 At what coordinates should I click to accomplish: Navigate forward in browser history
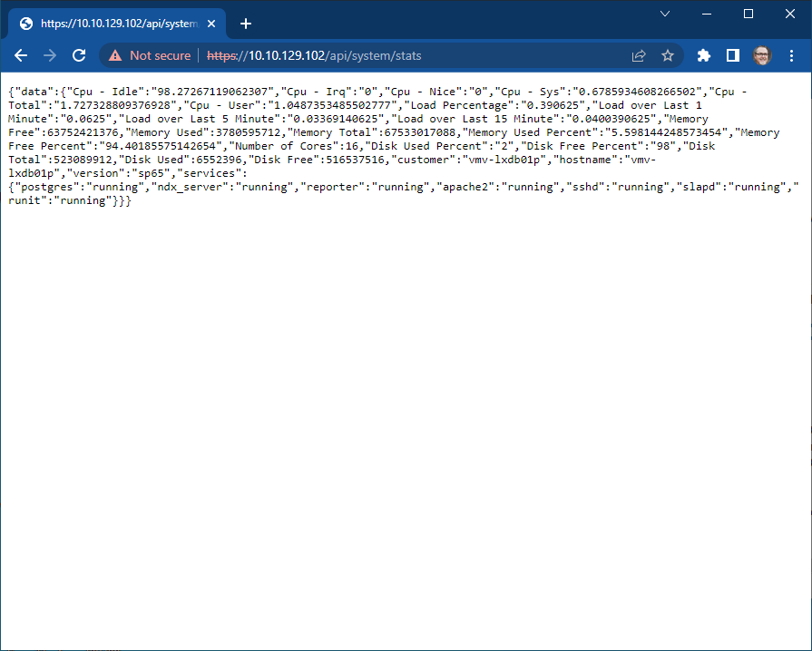point(49,55)
